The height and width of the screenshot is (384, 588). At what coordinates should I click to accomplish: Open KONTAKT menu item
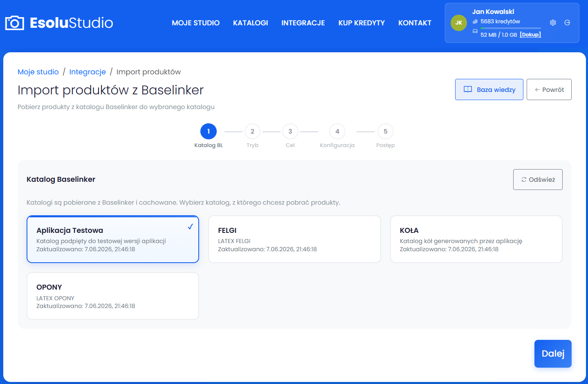415,23
